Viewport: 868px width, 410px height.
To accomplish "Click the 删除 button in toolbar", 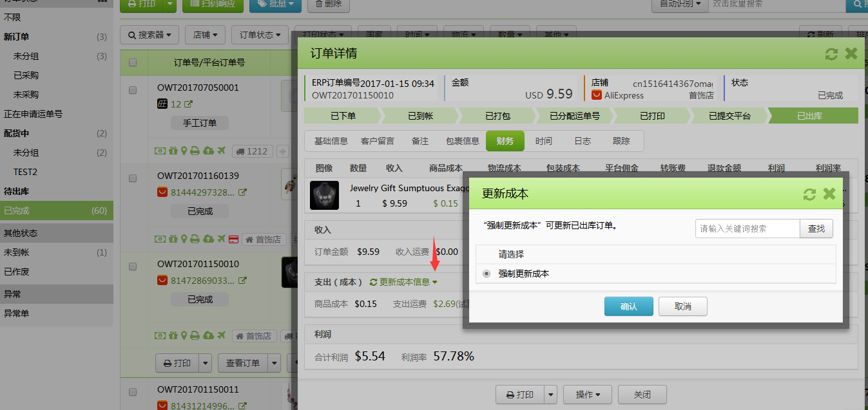I will (329, 4).
